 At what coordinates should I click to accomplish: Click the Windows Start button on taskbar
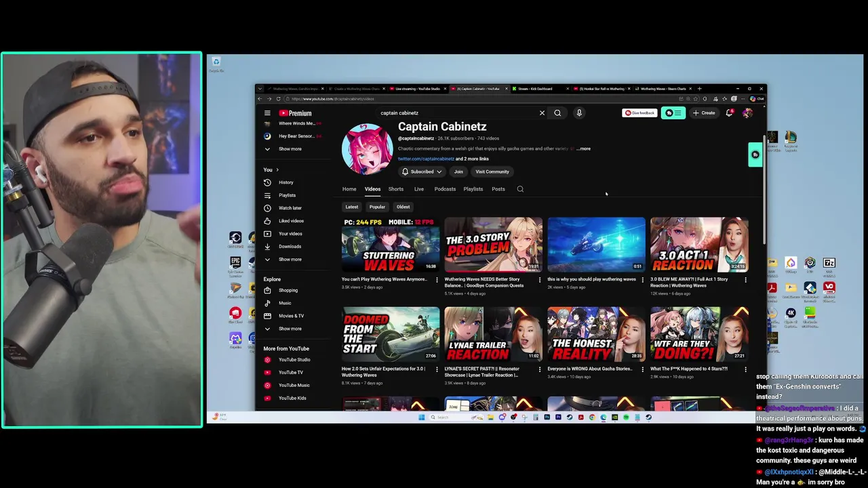coord(421,418)
